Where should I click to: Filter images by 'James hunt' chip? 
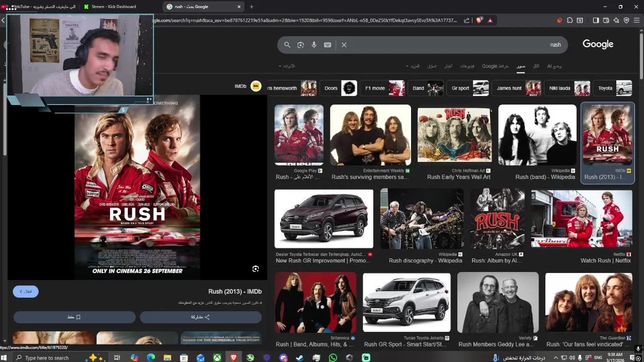[x=516, y=88]
